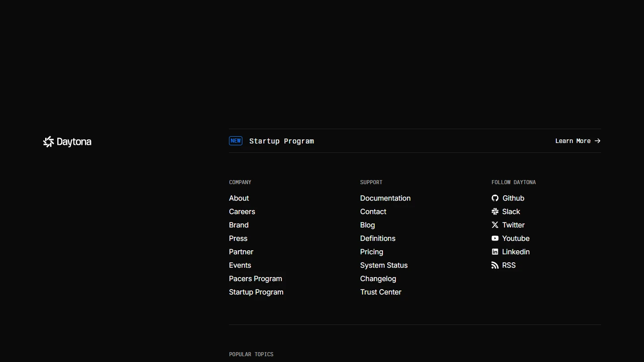Open the Github icon link

[x=495, y=198]
